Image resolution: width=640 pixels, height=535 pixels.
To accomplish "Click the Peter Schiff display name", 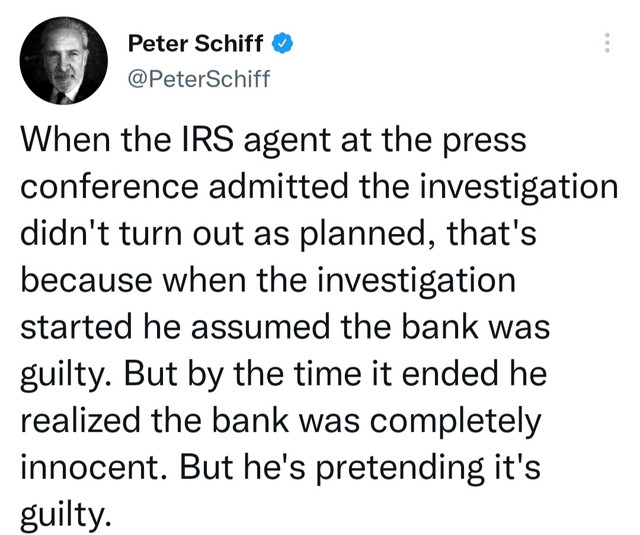I will point(196,43).
